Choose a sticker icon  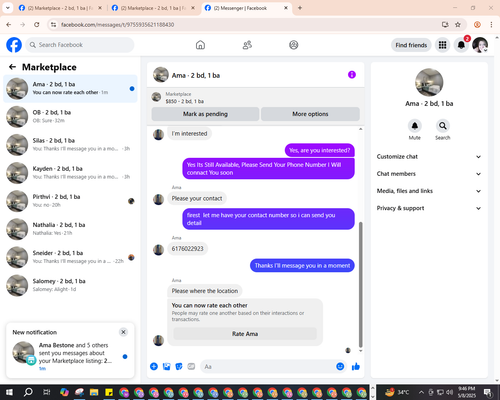(179, 367)
